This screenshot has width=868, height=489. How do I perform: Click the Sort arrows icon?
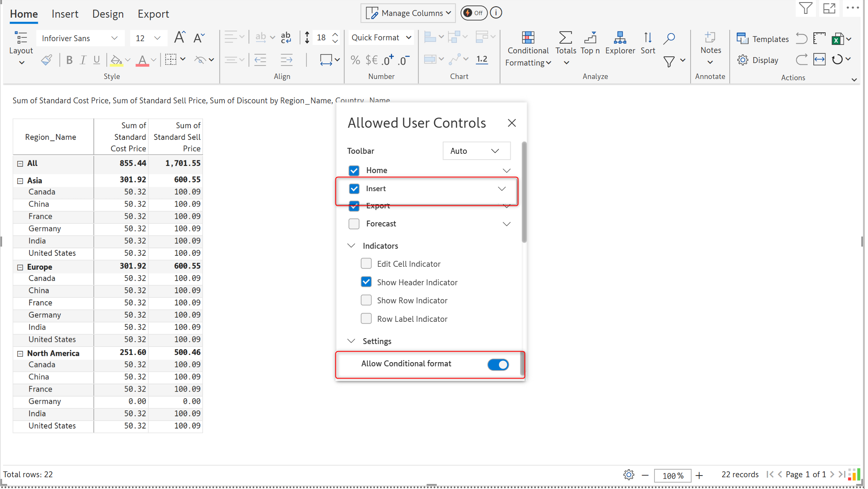pos(647,38)
